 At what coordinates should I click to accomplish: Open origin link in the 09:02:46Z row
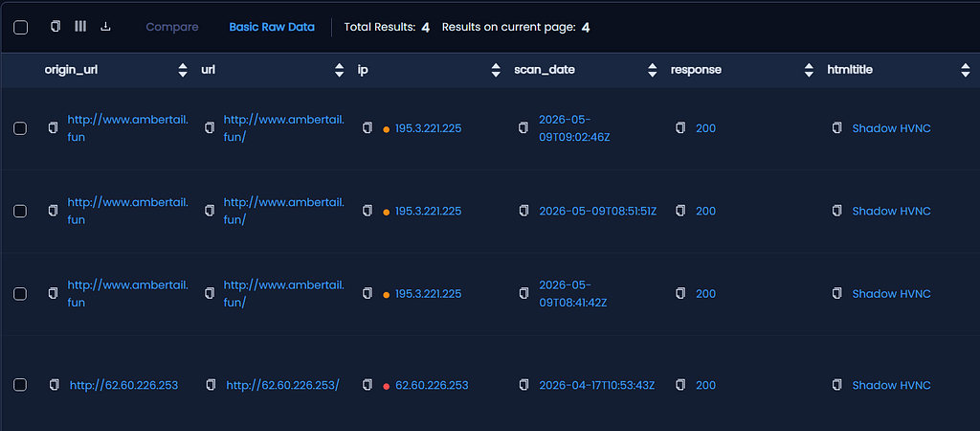[x=127, y=128]
